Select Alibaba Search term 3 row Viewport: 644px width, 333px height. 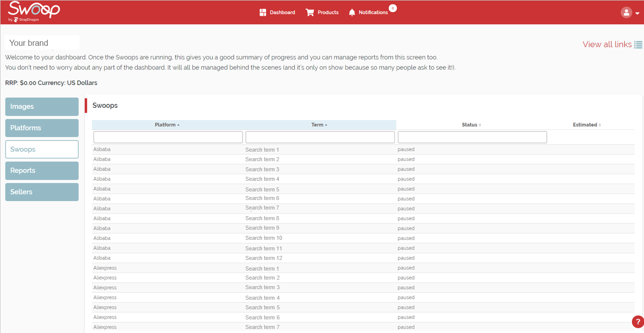coord(363,169)
